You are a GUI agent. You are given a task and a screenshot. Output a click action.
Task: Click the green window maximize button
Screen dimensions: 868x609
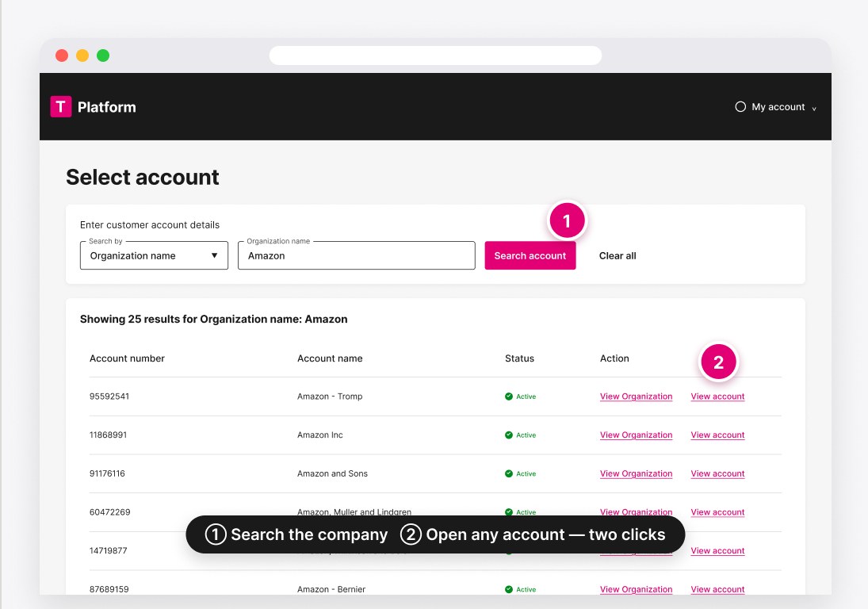tap(103, 56)
